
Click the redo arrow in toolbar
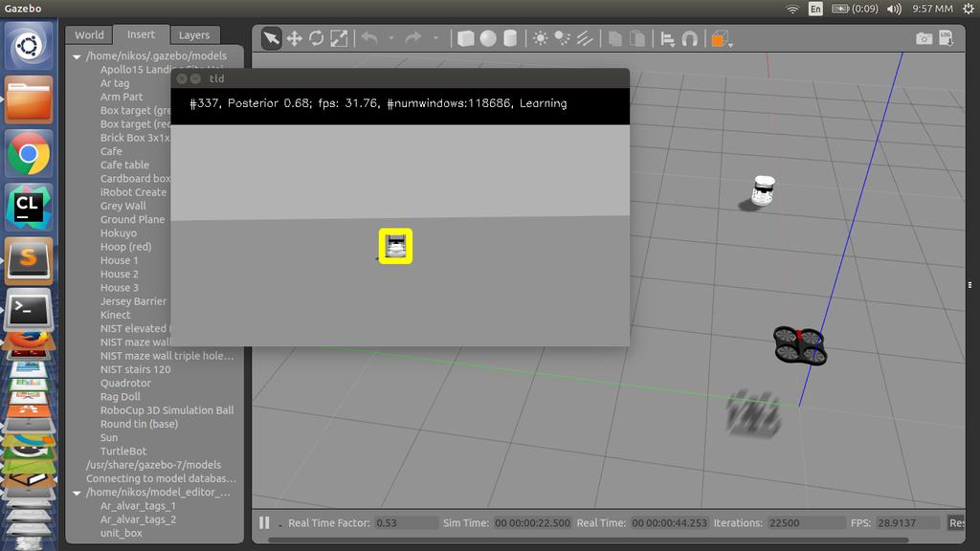[413, 38]
